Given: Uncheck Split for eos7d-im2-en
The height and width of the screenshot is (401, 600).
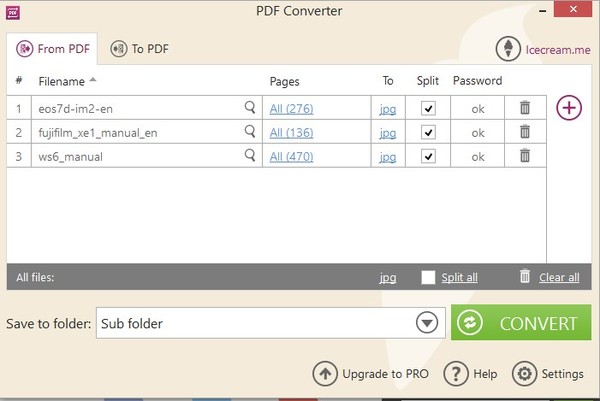Looking at the screenshot, I should pos(429,108).
